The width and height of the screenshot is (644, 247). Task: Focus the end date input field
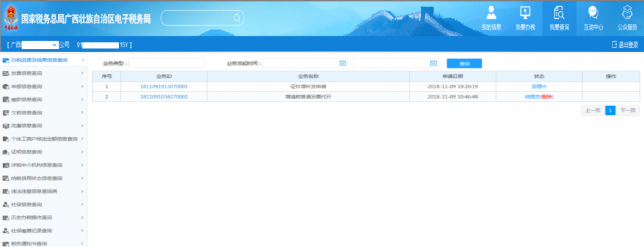[x=396, y=63]
